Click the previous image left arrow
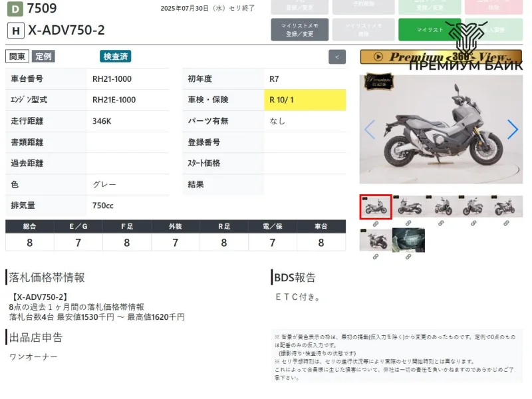This screenshot has height=399, width=532. [x=370, y=130]
